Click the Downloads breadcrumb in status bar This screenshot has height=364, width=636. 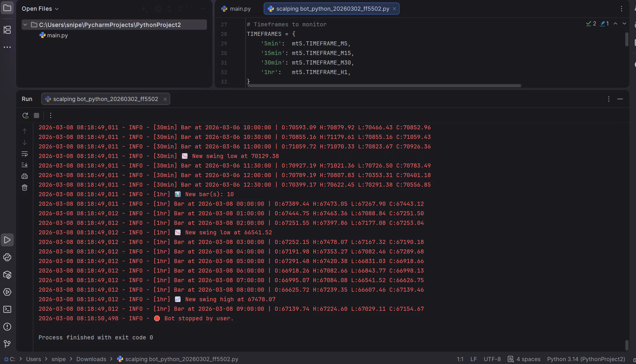click(91, 359)
